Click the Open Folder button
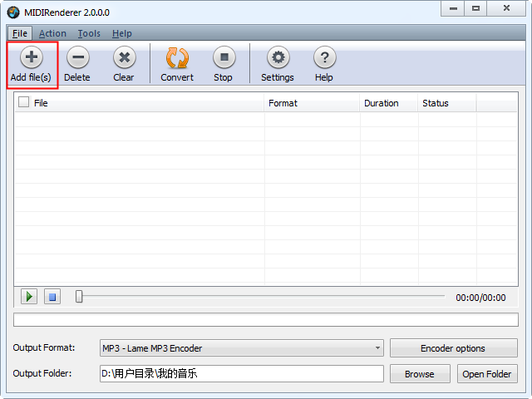Viewport: 532px width, 399px height. [487, 374]
